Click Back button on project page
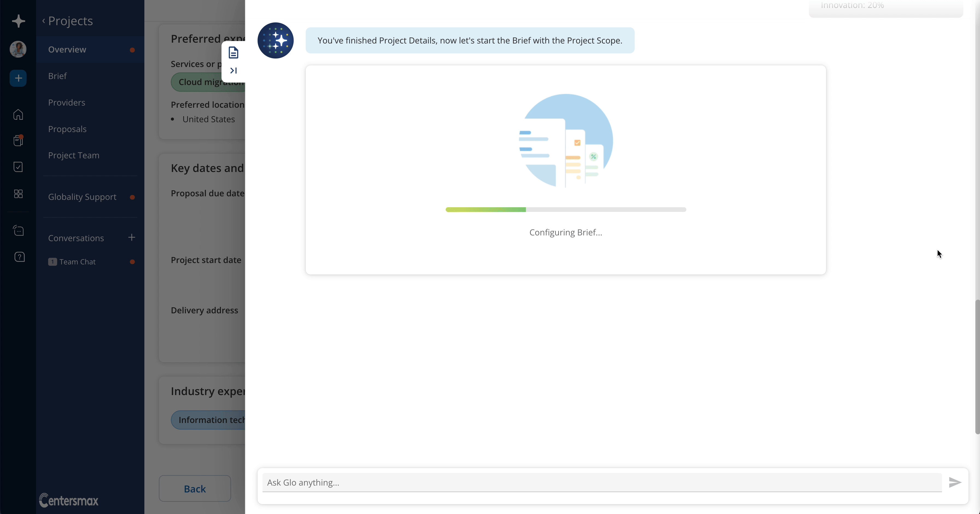The height and width of the screenshot is (514, 980). pos(195,488)
